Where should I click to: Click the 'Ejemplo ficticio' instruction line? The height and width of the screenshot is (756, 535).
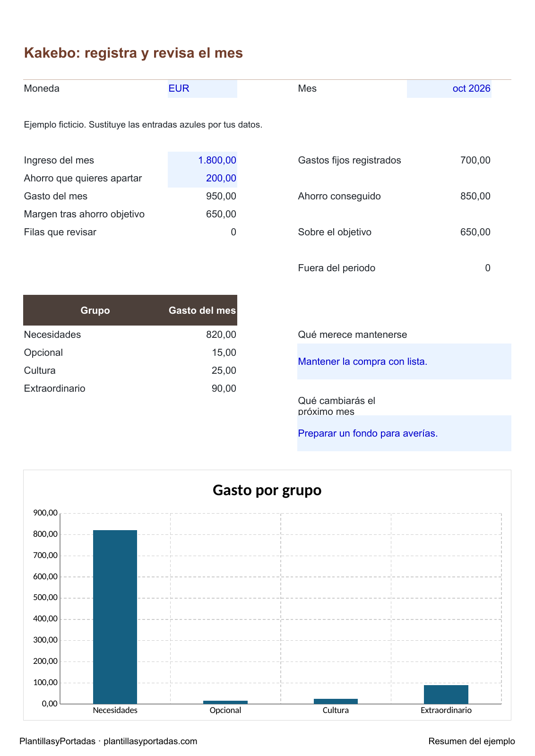pyautogui.click(x=143, y=125)
